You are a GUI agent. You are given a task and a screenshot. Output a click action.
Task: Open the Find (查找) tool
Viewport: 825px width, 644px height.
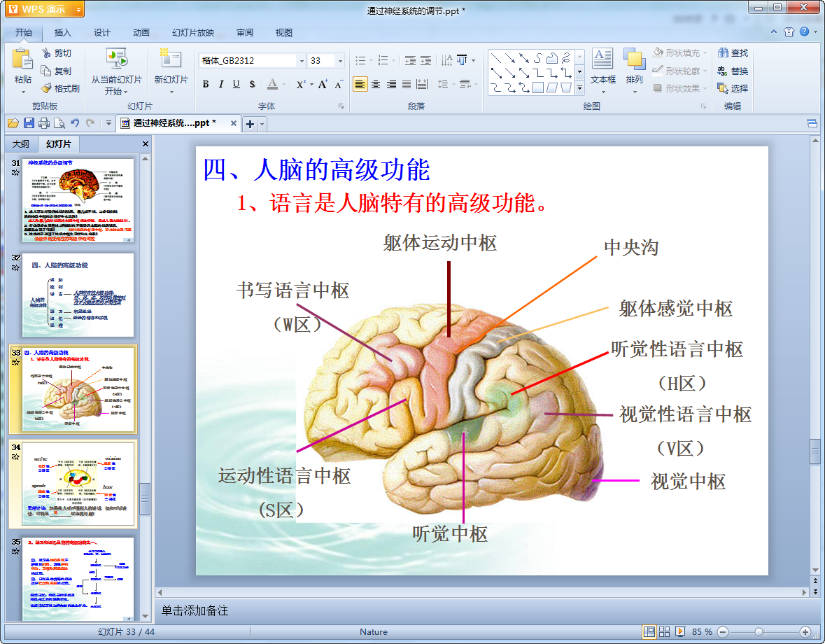[x=733, y=52]
